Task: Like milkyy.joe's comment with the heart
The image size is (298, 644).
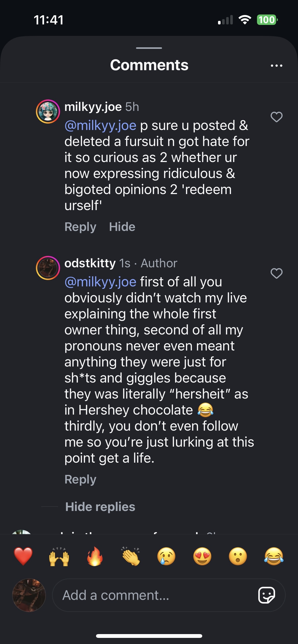Action: pos(276,117)
